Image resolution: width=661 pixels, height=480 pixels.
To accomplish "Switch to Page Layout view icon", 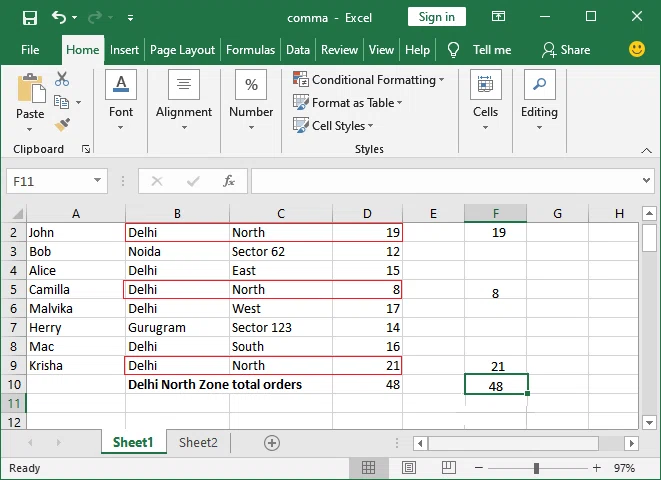I will pos(408,467).
